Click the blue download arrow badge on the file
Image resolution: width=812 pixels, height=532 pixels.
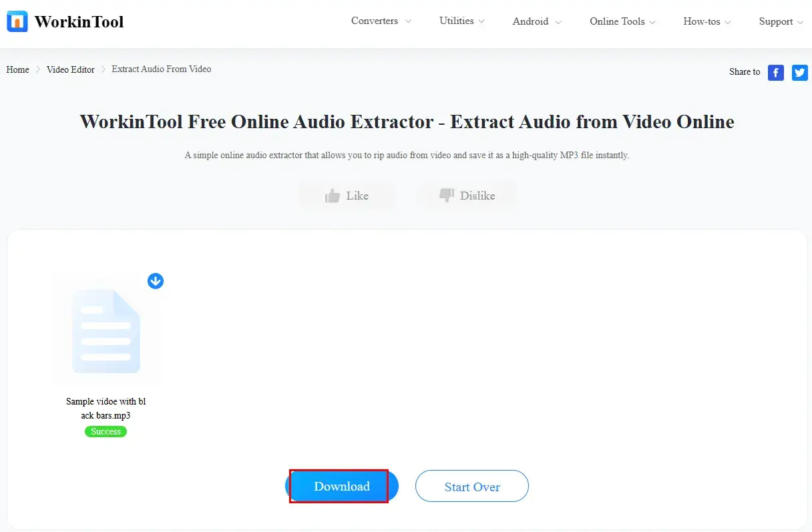click(156, 281)
